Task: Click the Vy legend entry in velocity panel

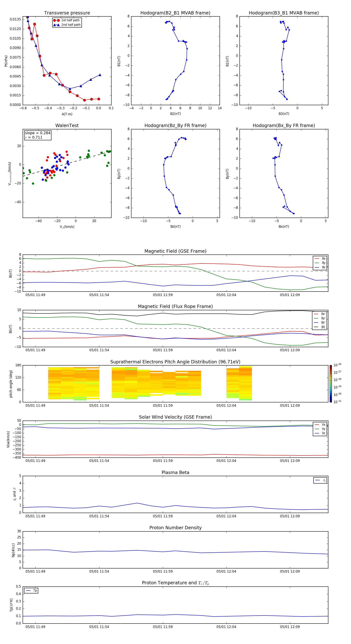Action: click(x=320, y=429)
